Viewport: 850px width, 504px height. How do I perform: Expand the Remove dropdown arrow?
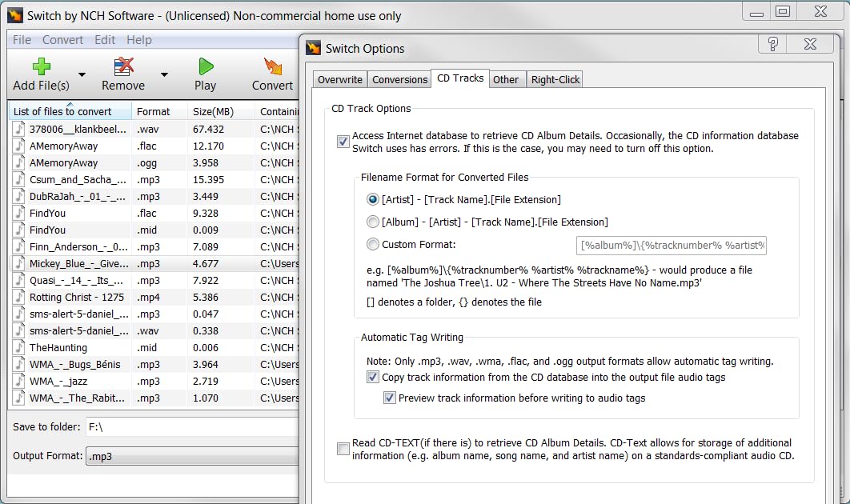[x=164, y=74]
